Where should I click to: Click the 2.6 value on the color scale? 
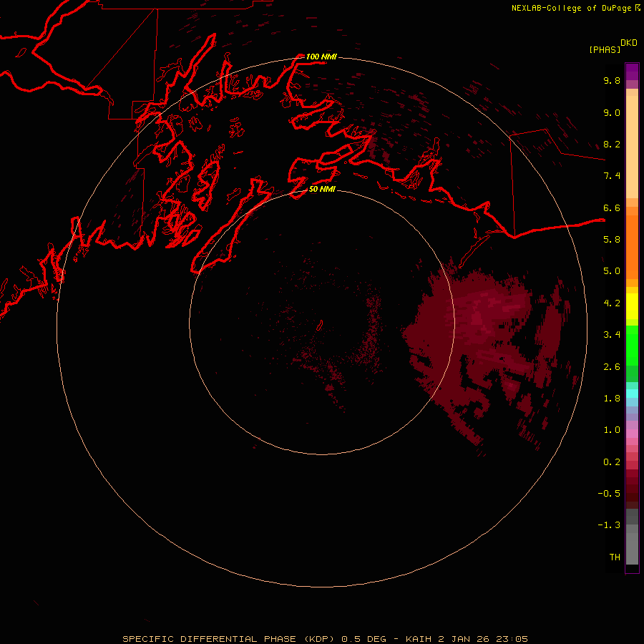(612, 366)
